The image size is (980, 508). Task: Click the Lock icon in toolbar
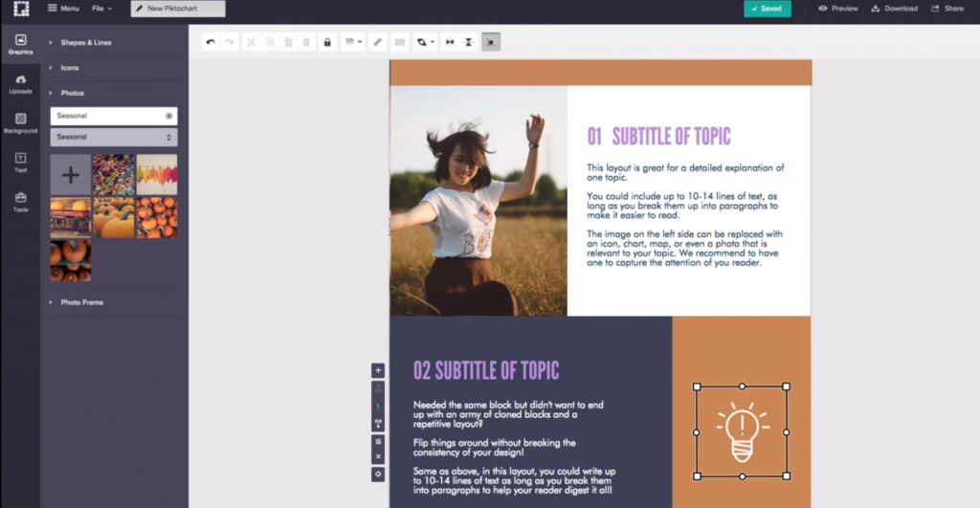tap(327, 42)
